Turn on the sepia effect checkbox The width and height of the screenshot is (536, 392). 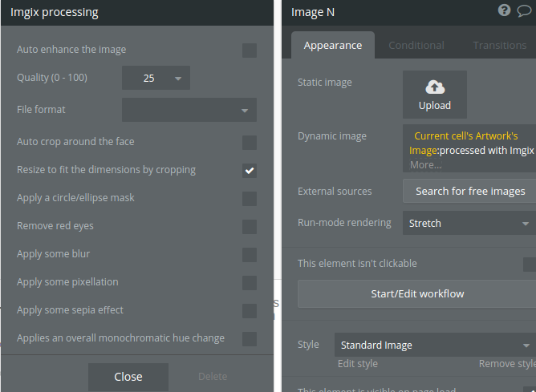250,311
